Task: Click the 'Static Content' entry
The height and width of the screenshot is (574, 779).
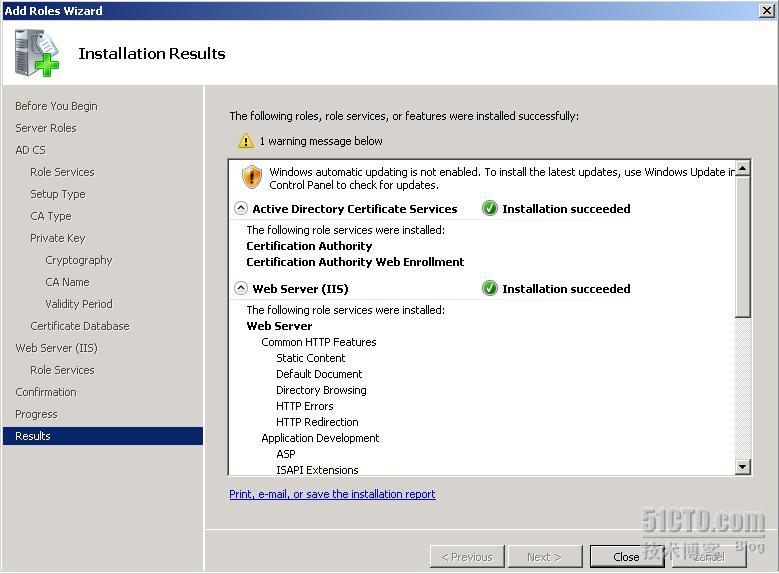Action: click(311, 358)
